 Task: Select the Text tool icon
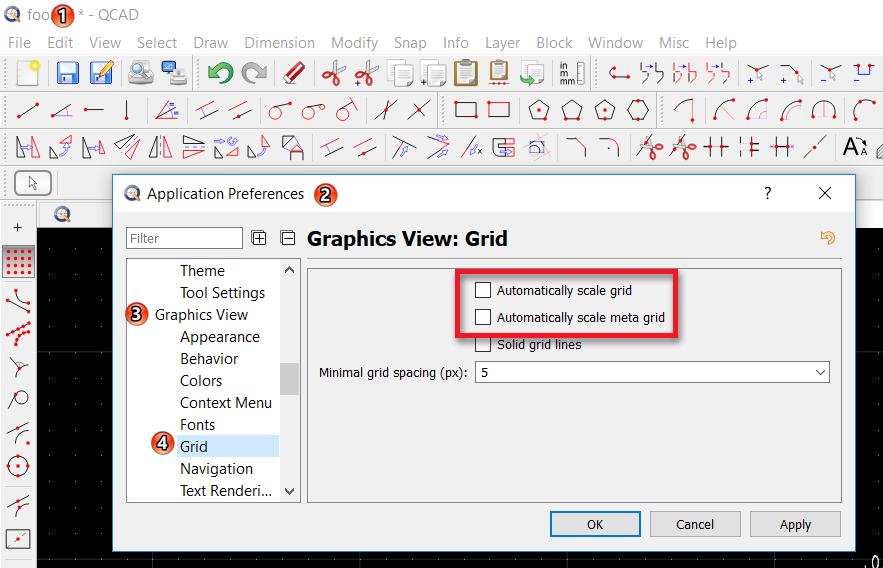(x=854, y=147)
